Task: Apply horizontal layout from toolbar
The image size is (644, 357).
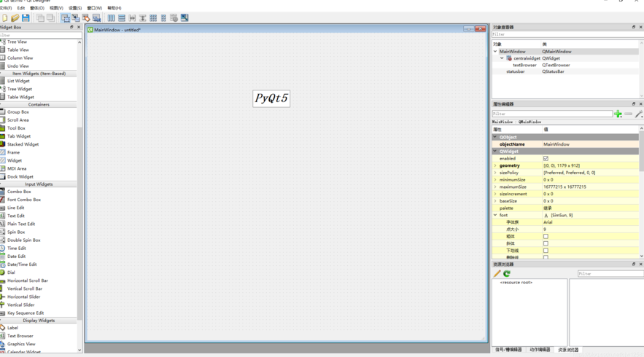Action: pos(112,17)
